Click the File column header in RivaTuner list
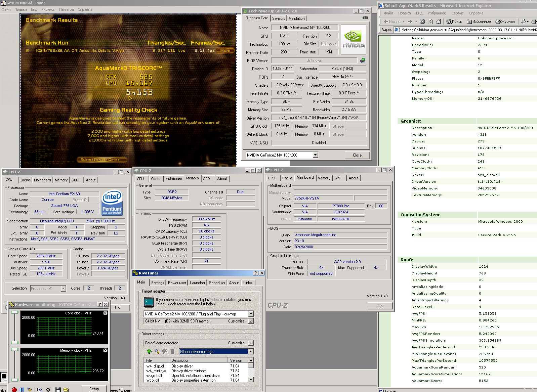The width and height of the screenshot is (537, 392). click(157, 360)
